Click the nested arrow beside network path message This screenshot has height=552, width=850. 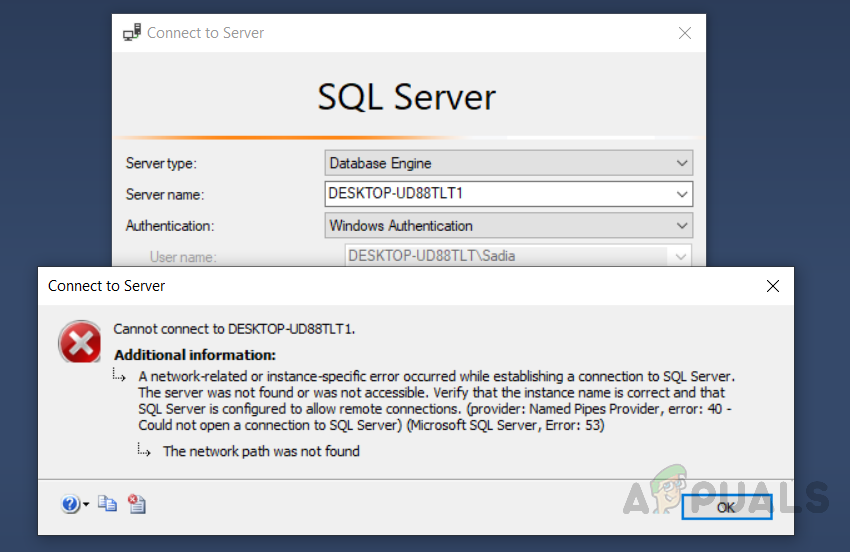(x=145, y=451)
